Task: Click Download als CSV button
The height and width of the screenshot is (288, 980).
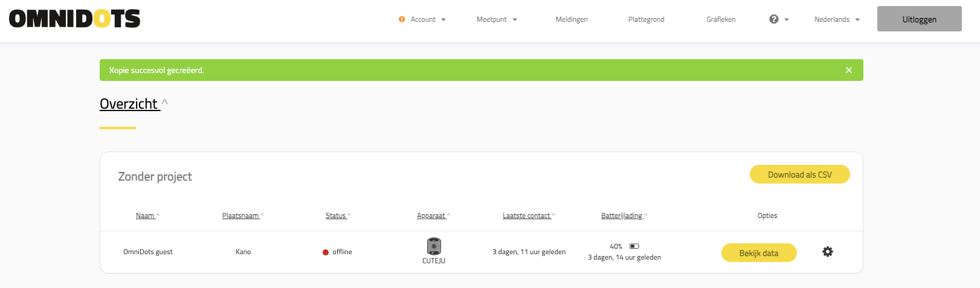Action: 799,174
